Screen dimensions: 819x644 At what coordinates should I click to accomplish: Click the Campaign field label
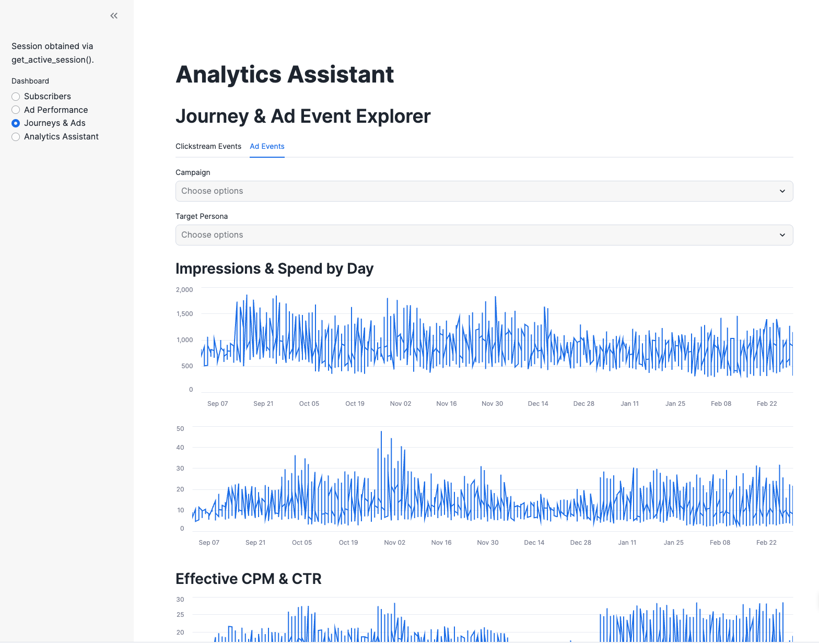click(193, 172)
